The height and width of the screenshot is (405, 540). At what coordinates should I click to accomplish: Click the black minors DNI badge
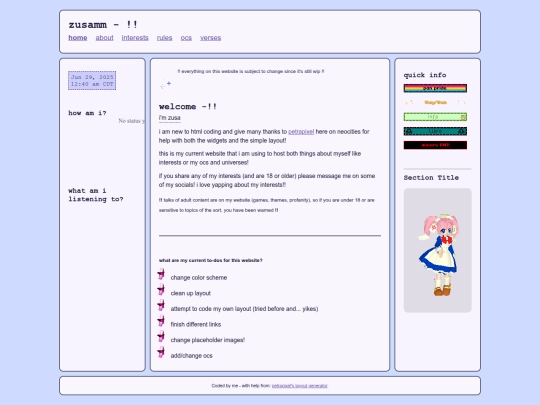click(435, 145)
